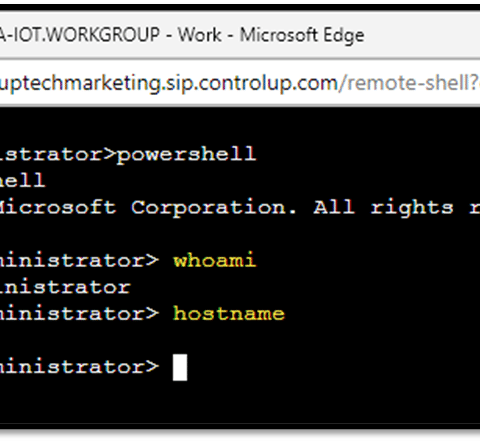Click the Microsoft Edge title bar text
Screen dimensions: 480x442
[302, 36]
